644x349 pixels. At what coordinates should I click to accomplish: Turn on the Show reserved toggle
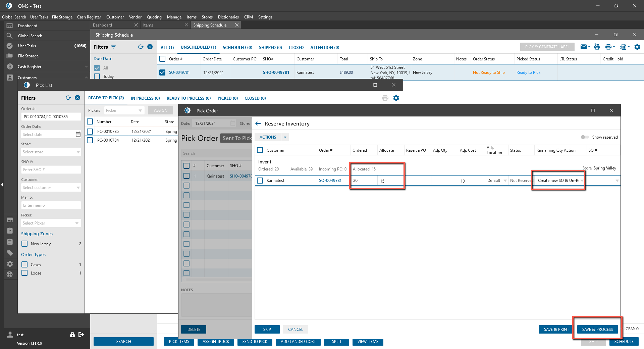585,137
